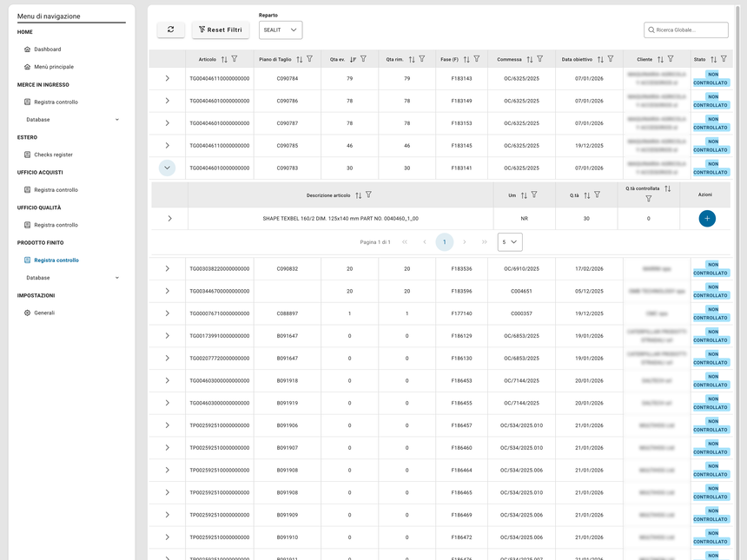This screenshot has height=560, width=747.
Task: Sort sub-table by Q.tà controllata
Action: 667,188
